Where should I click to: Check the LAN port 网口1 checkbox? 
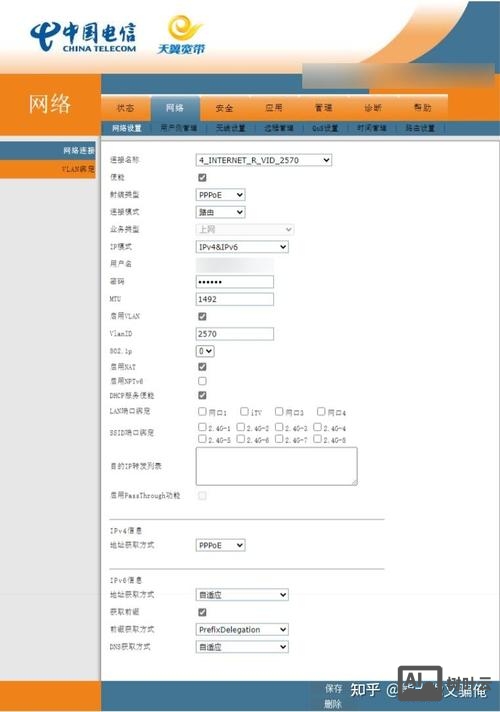(202, 411)
